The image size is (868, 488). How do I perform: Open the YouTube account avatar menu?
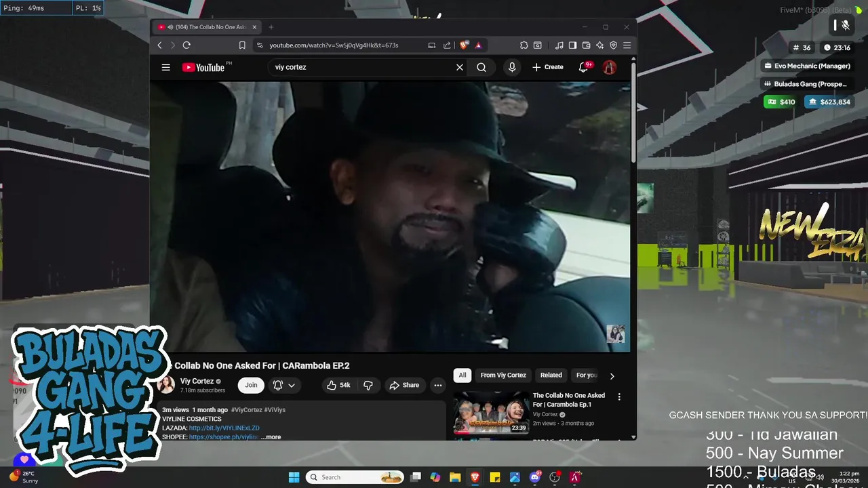610,67
